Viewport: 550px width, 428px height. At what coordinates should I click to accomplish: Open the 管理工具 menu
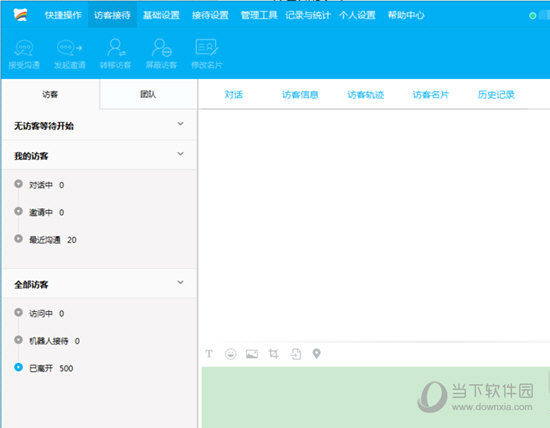tap(259, 15)
